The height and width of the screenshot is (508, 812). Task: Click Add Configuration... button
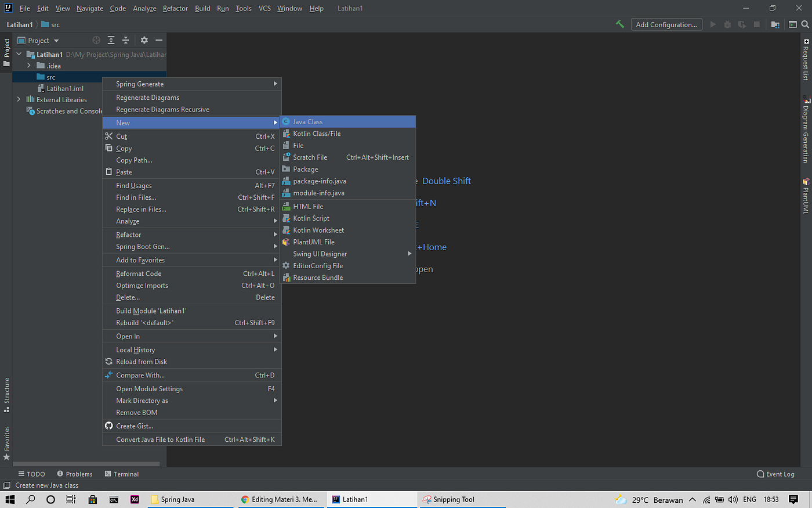(666, 24)
